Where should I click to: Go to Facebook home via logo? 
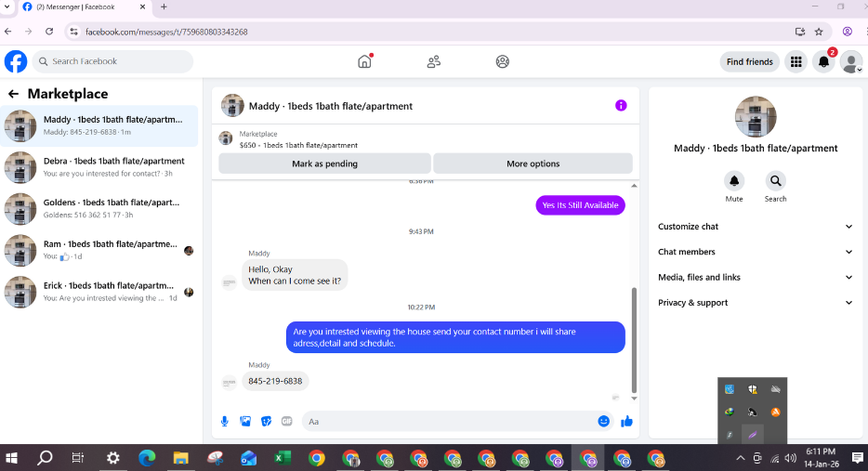pyautogui.click(x=16, y=61)
